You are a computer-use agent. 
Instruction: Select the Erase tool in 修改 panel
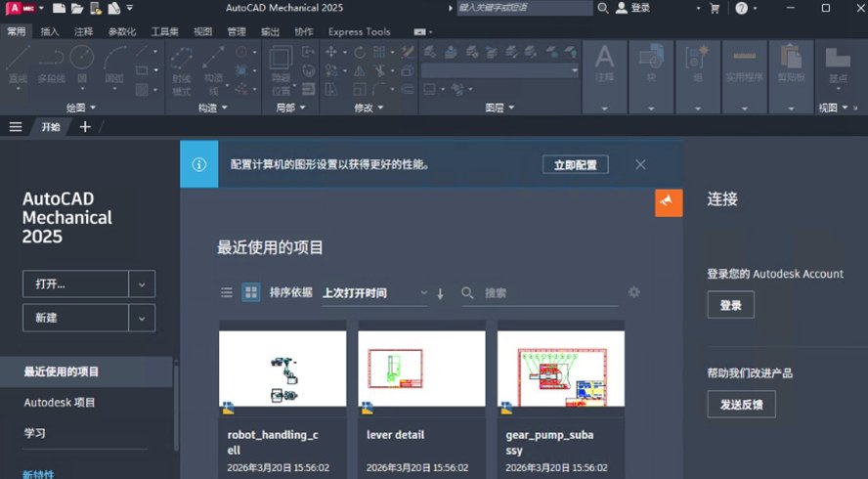408,52
